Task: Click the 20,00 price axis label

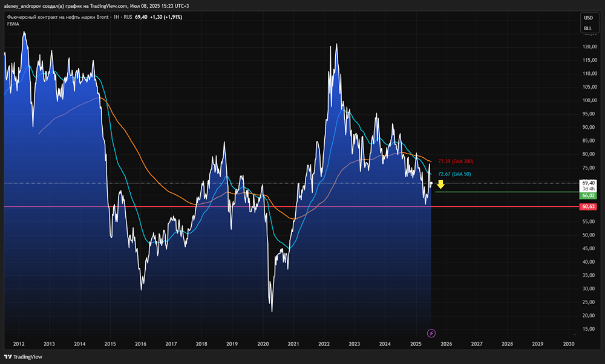Action: [589, 316]
